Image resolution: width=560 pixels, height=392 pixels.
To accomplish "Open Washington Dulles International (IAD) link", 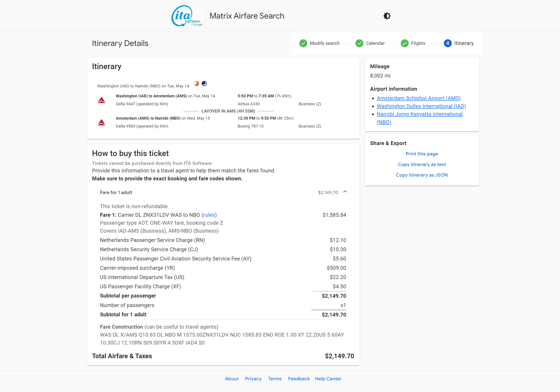I will click(421, 106).
